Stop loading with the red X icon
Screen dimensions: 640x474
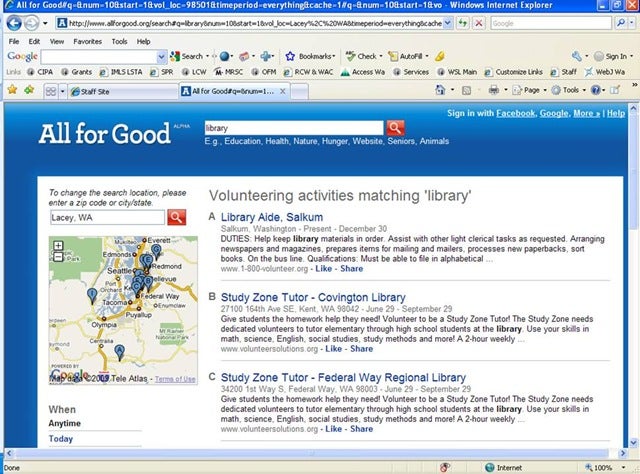[479, 23]
